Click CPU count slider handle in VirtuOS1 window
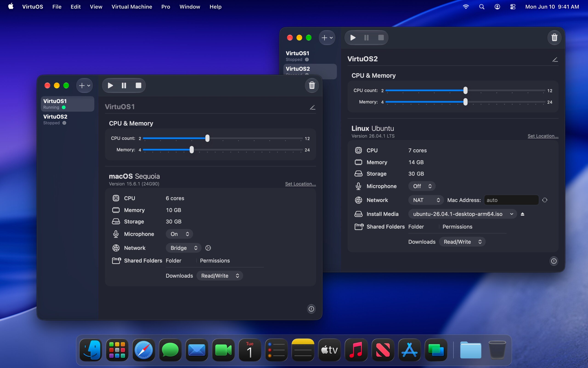Screen dimensions: 588x368 (x=207, y=138)
